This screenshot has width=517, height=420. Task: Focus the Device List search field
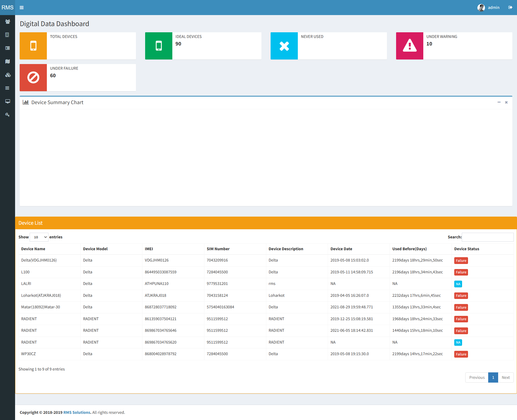click(488, 237)
